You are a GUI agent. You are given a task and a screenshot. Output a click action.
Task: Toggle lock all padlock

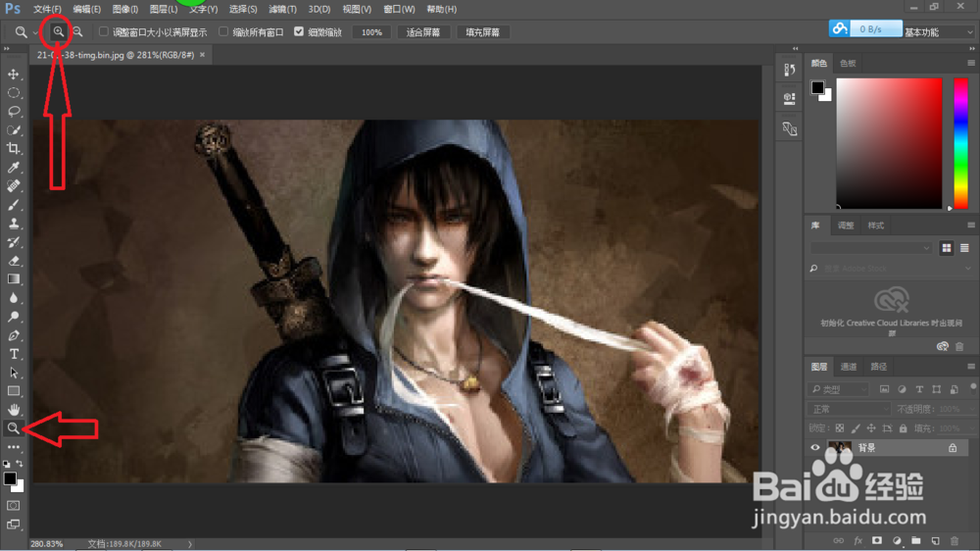(903, 428)
